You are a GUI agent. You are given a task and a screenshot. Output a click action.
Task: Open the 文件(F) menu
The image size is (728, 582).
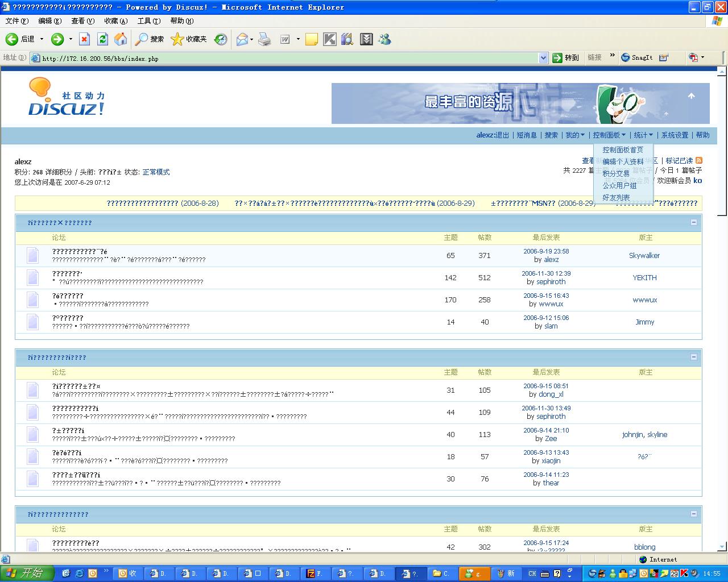point(16,21)
